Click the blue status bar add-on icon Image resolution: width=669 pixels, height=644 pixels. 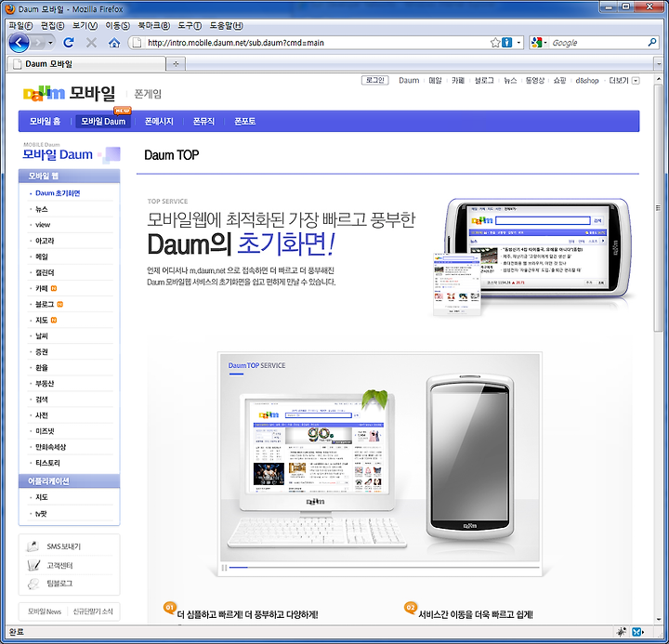(637, 632)
